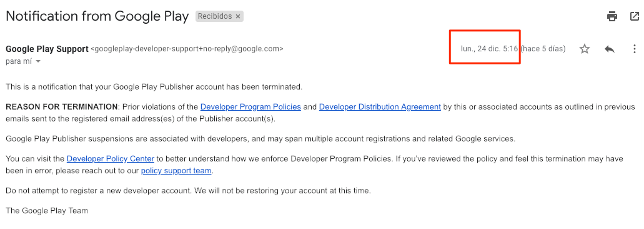Open the Developer Distribution Agreement link

pyautogui.click(x=380, y=107)
